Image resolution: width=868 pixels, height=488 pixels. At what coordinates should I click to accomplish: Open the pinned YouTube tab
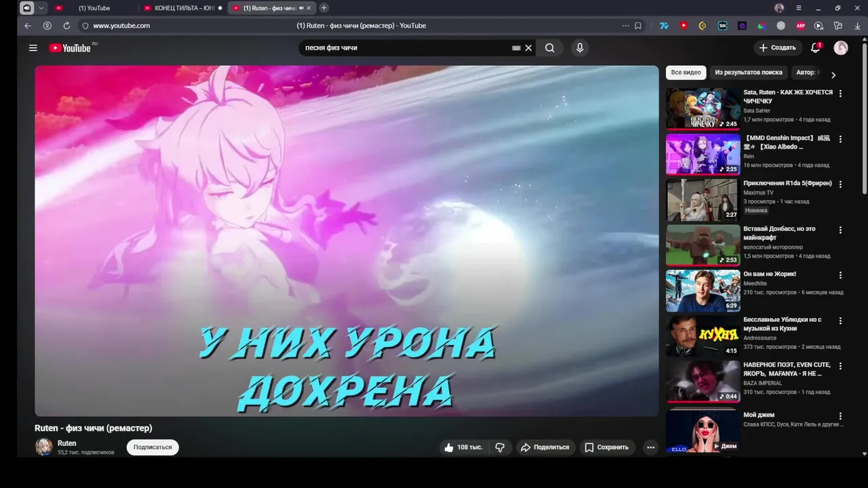[x=59, y=8]
